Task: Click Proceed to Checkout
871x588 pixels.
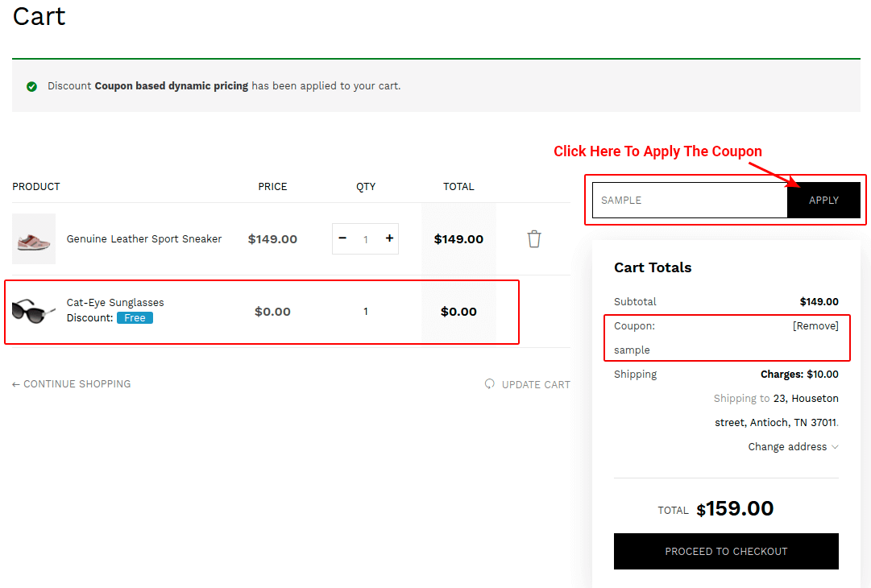Action: click(x=725, y=551)
